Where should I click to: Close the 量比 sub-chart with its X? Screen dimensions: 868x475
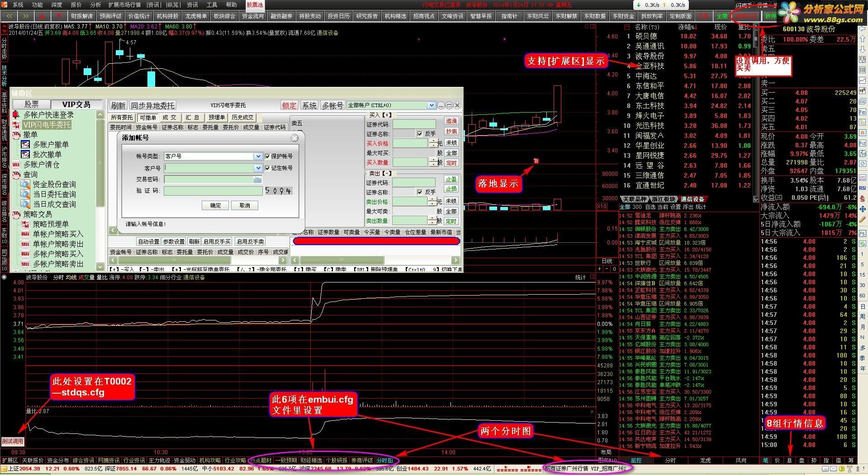(592, 411)
